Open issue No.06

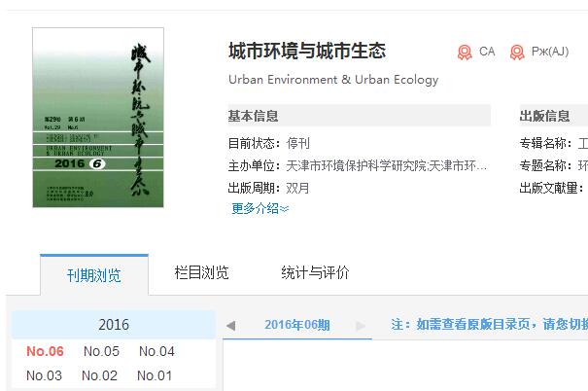45,351
